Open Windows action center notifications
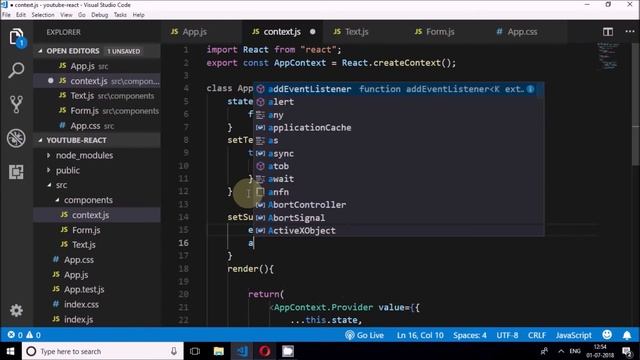Screen dimensions: 640x360 pos(627,351)
